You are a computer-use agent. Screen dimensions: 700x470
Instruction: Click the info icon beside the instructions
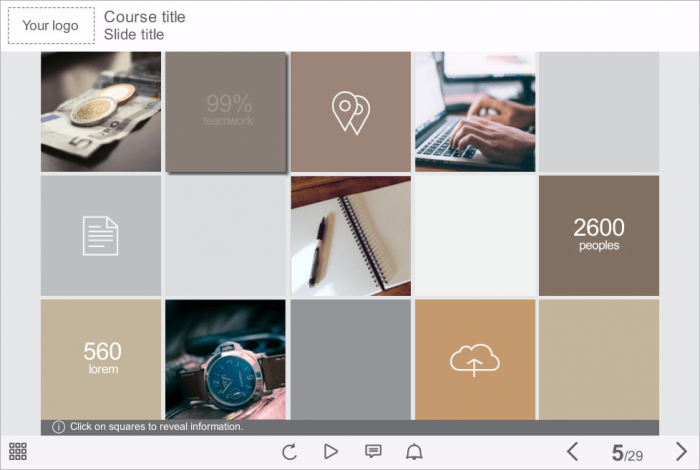58,427
